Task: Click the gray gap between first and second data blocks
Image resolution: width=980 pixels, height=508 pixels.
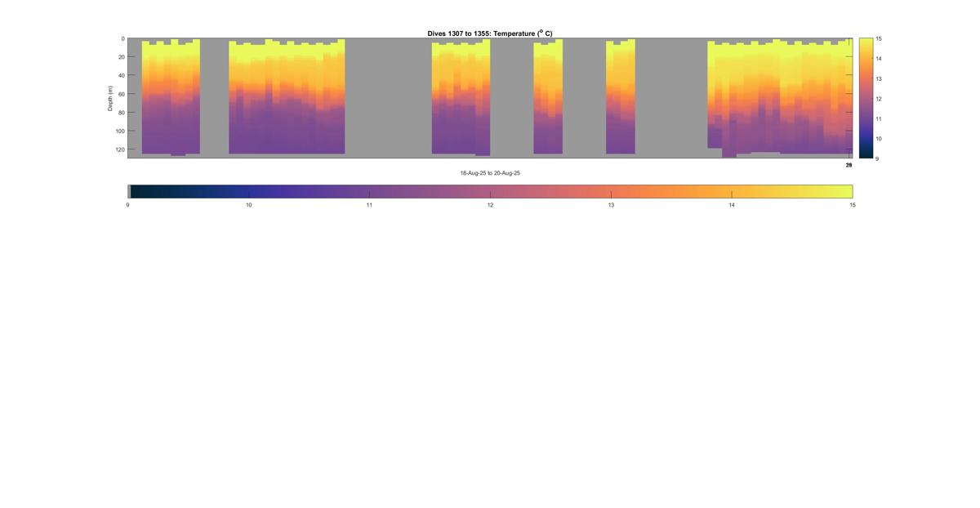Action: (214, 98)
